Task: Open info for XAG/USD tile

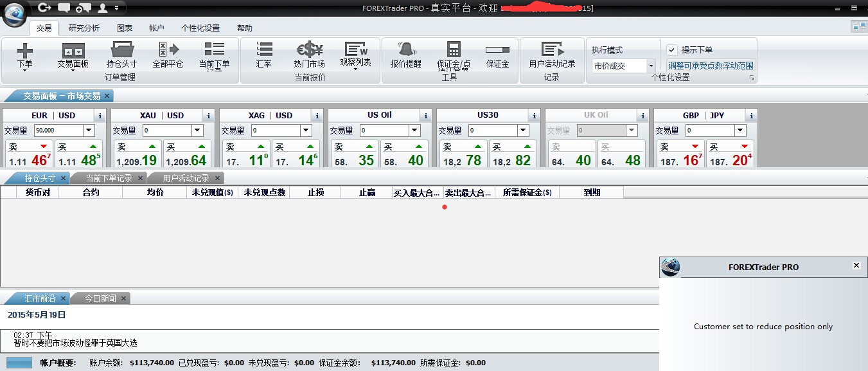Action: 316,116
